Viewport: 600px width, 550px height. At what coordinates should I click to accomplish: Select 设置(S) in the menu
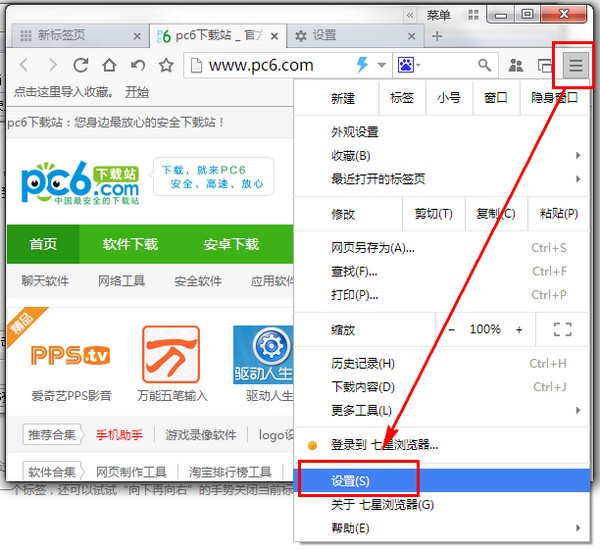coord(350,481)
